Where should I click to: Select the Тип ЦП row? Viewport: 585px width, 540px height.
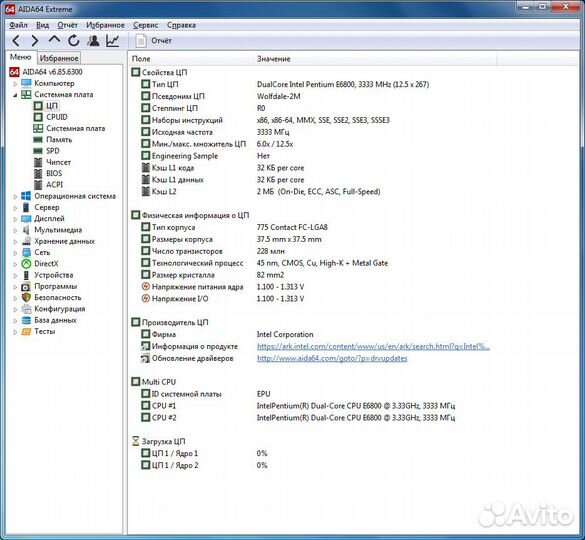tap(285, 84)
